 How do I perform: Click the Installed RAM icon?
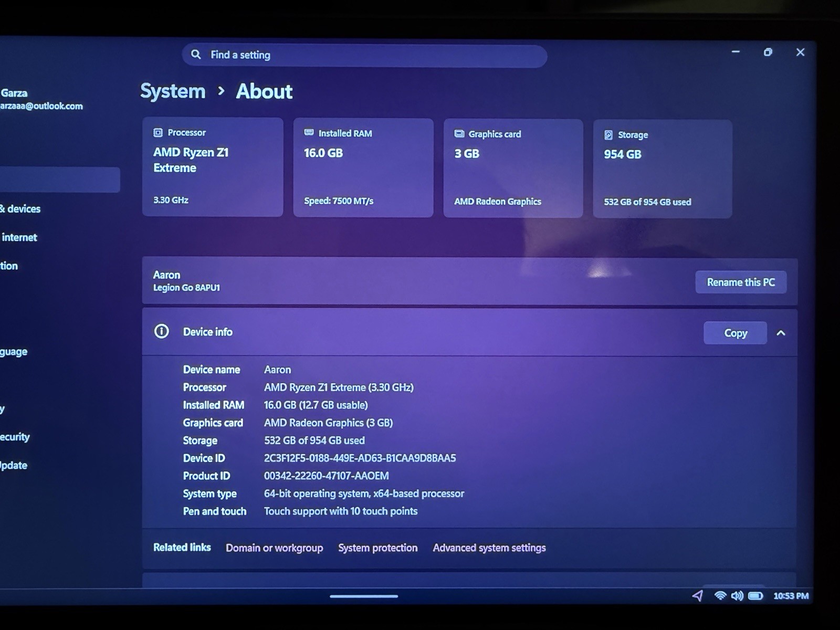[x=309, y=133]
